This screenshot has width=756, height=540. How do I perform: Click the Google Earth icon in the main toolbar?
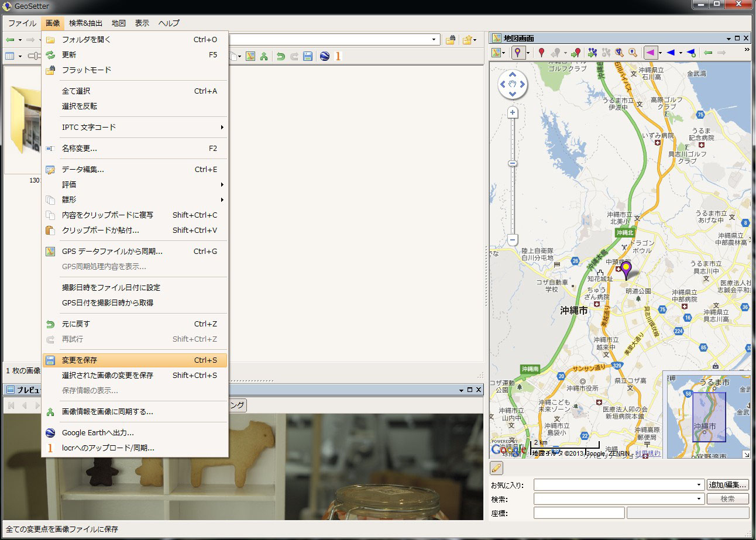pos(325,56)
